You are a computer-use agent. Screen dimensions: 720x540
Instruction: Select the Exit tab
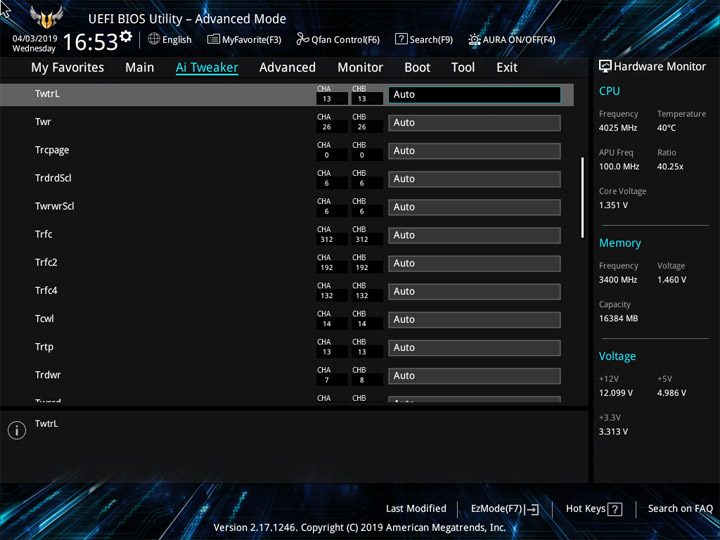point(507,68)
